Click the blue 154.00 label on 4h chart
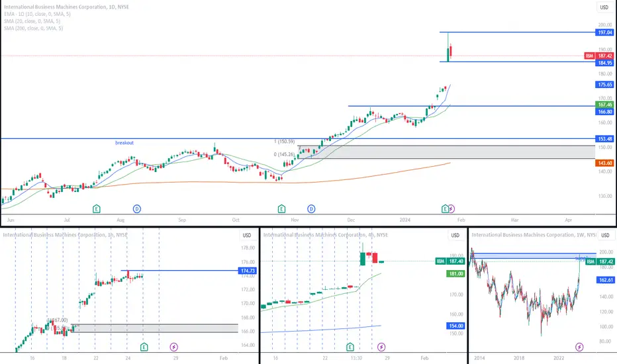The width and height of the screenshot is (617, 364). (455, 326)
